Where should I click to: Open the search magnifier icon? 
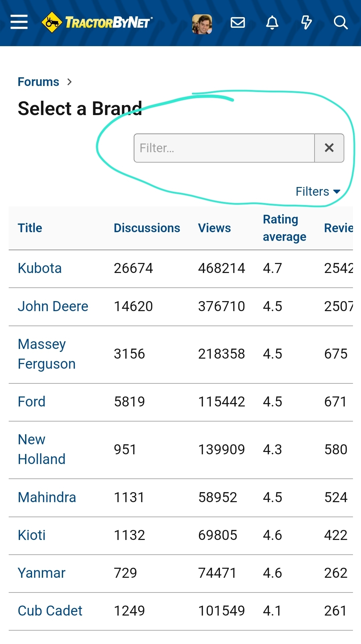341,23
